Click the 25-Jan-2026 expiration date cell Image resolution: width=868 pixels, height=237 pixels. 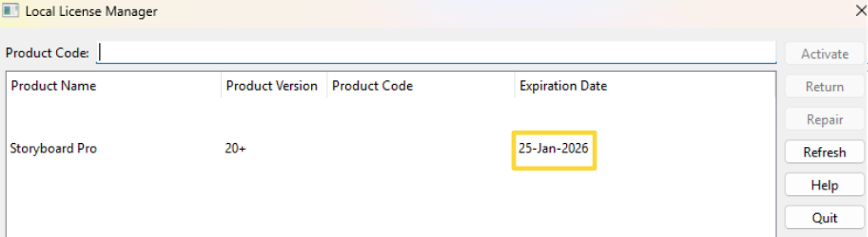coord(553,149)
